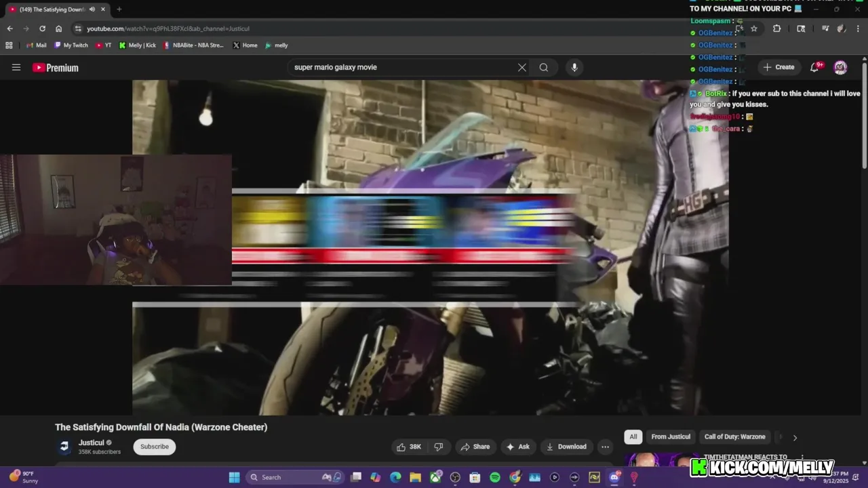
Task: Open the Windows Start menu
Action: [234, 477]
